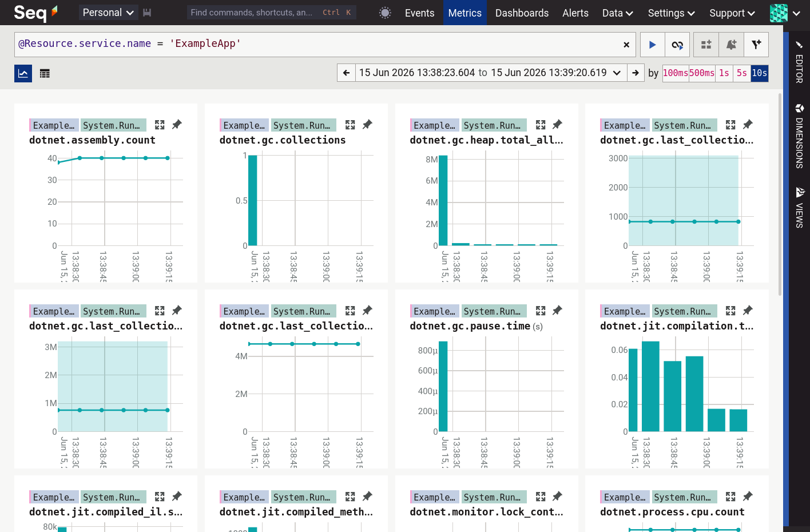Click the save workspace icon
The height and width of the screenshot is (532, 810).
coord(147,13)
